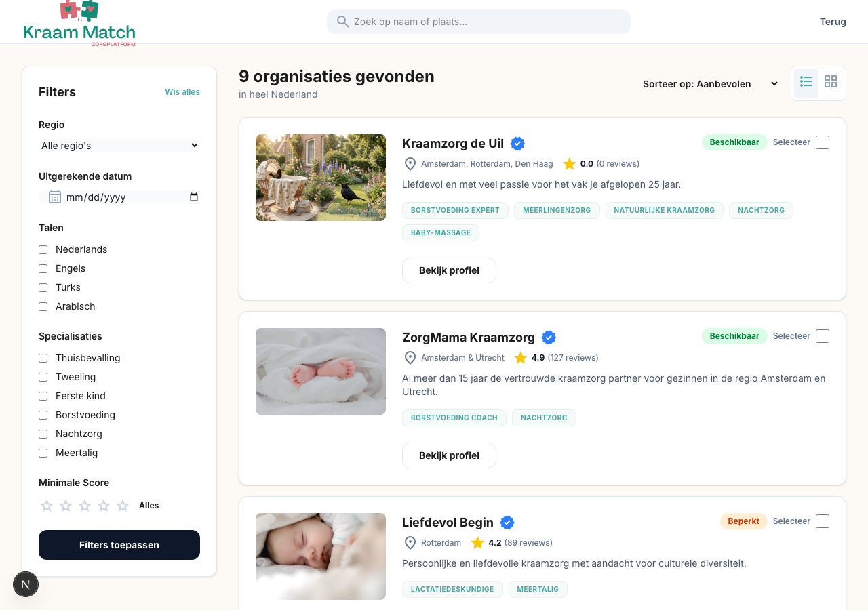Switch to list view layout

pos(806,83)
